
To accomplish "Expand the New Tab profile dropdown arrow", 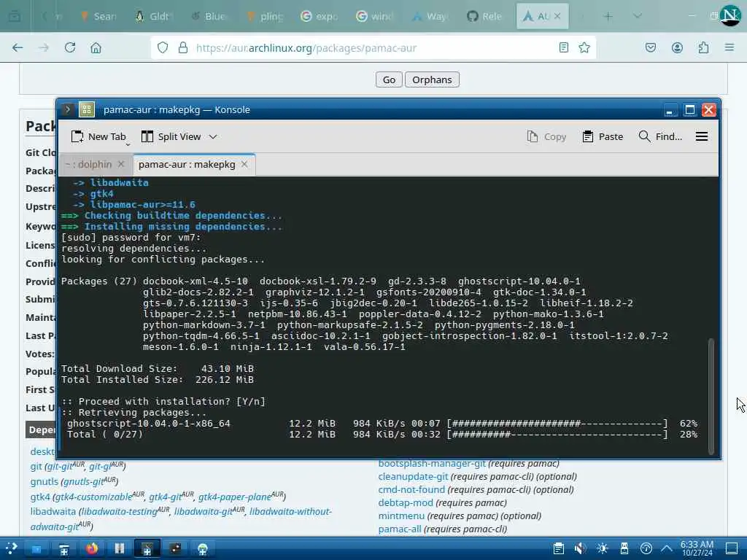I will point(128,144).
